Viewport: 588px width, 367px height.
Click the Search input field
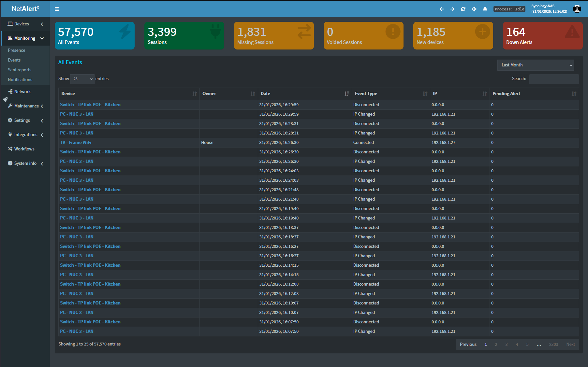[553, 79]
